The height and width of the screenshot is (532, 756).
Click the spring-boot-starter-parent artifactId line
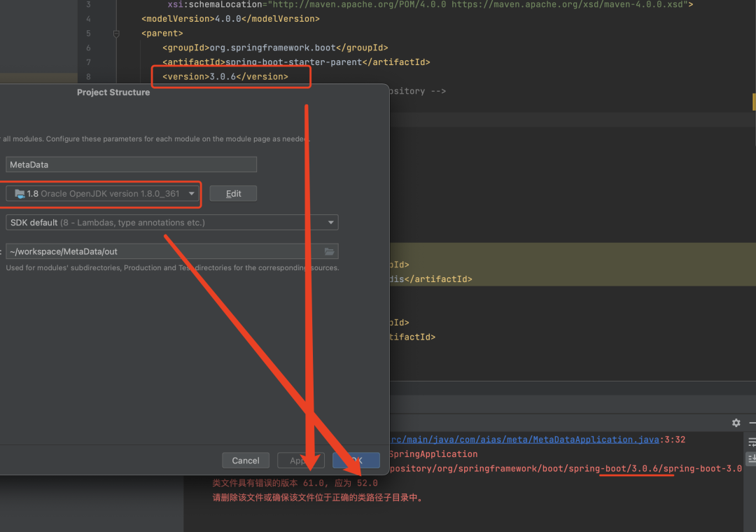pos(296,62)
